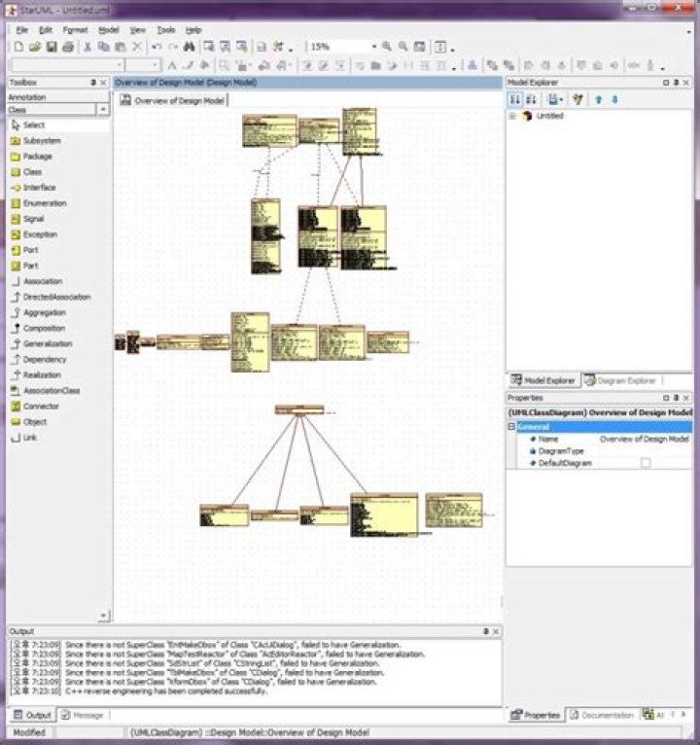Click the Cut scissors icon

(87, 47)
